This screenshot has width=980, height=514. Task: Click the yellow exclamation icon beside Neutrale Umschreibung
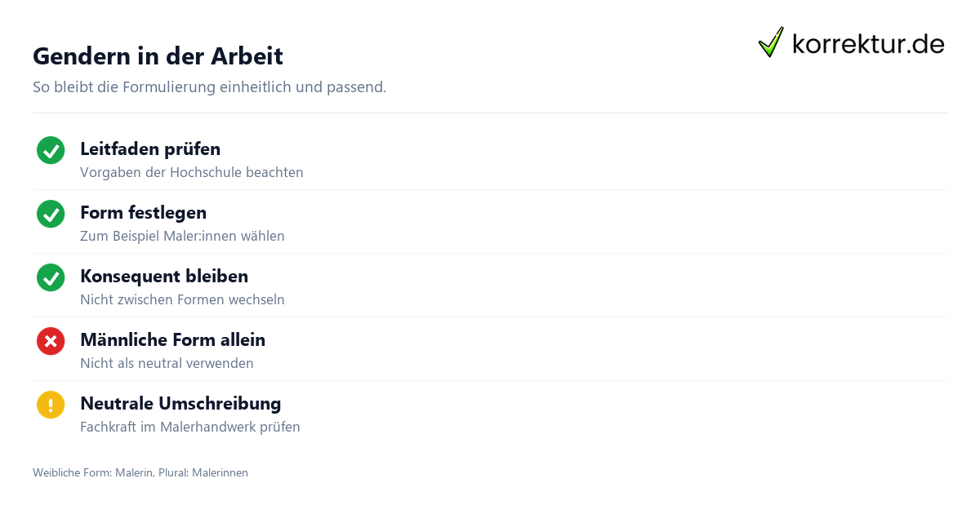pos(51,405)
